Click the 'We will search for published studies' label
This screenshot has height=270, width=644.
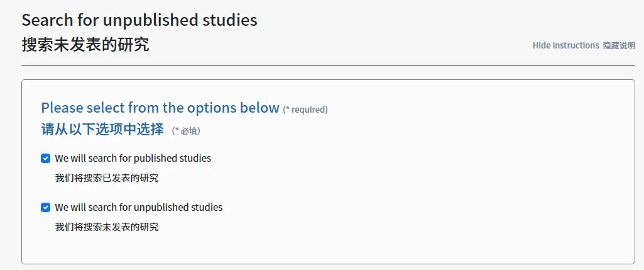(133, 159)
